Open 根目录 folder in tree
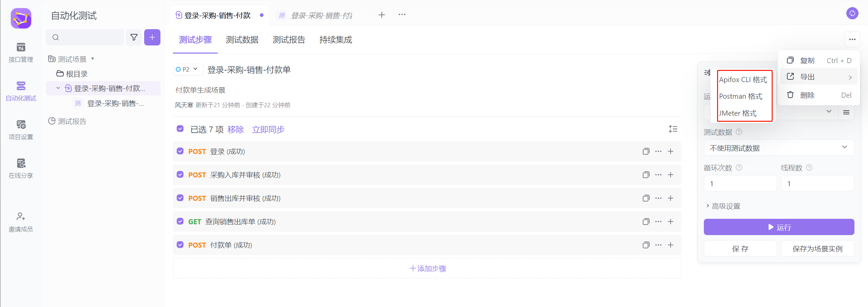Viewport: 868px width, 307px height. point(72,74)
